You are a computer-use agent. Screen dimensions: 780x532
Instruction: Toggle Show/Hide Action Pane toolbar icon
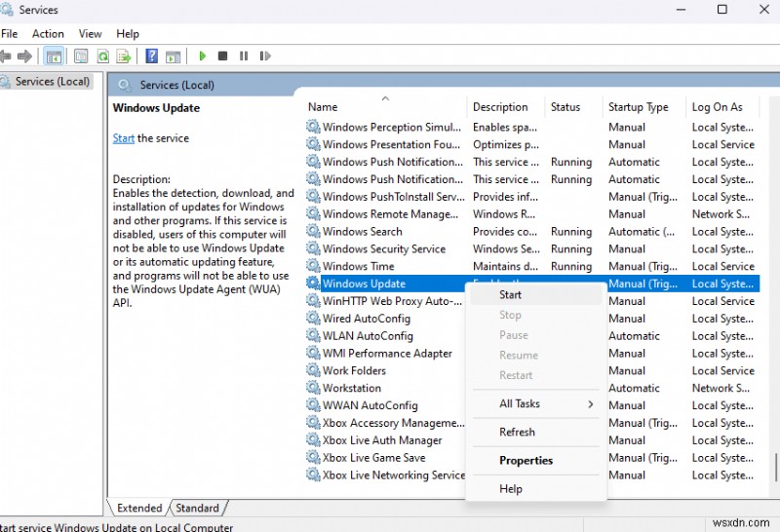click(174, 57)
